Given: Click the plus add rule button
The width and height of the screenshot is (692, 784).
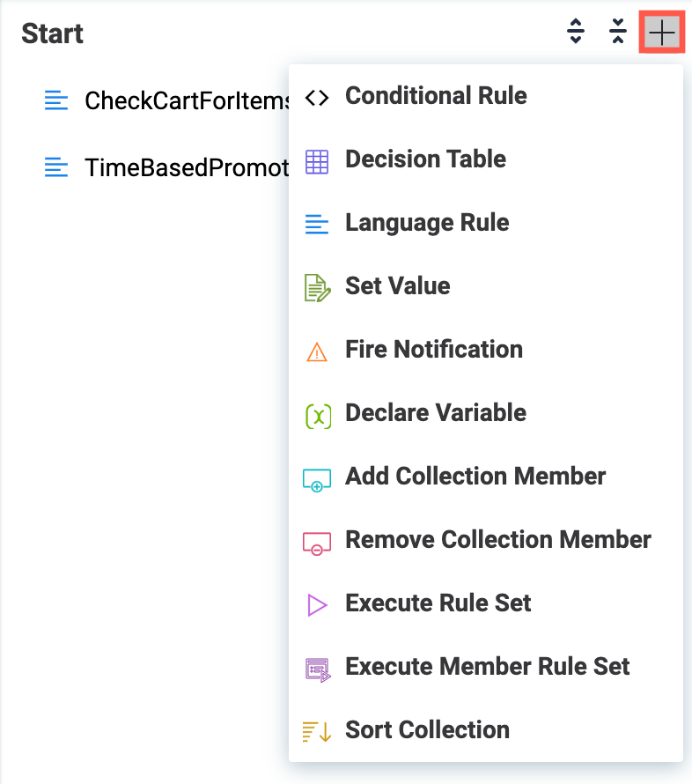Looking at the screenshot, I should tap(661, 33).
